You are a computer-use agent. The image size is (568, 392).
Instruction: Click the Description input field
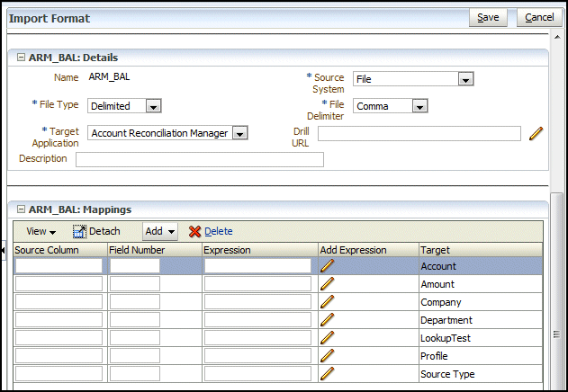tap(200, 160)
